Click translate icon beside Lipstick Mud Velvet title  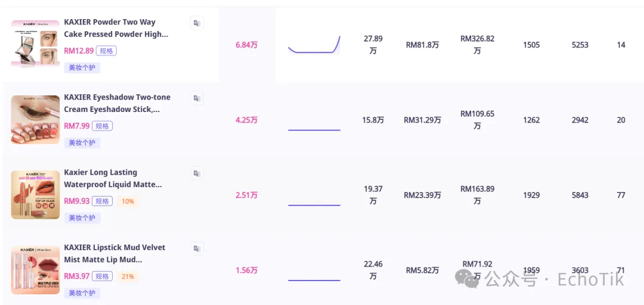[196, 248]
